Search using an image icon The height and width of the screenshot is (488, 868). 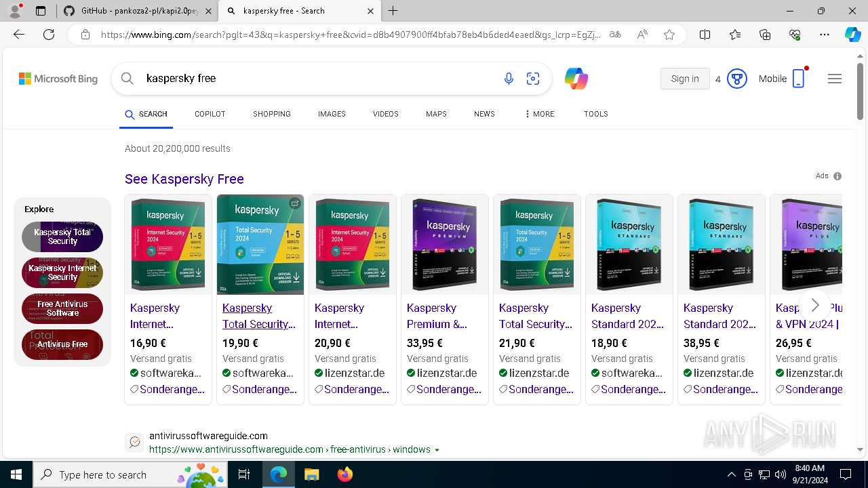[x=533, y=79]
